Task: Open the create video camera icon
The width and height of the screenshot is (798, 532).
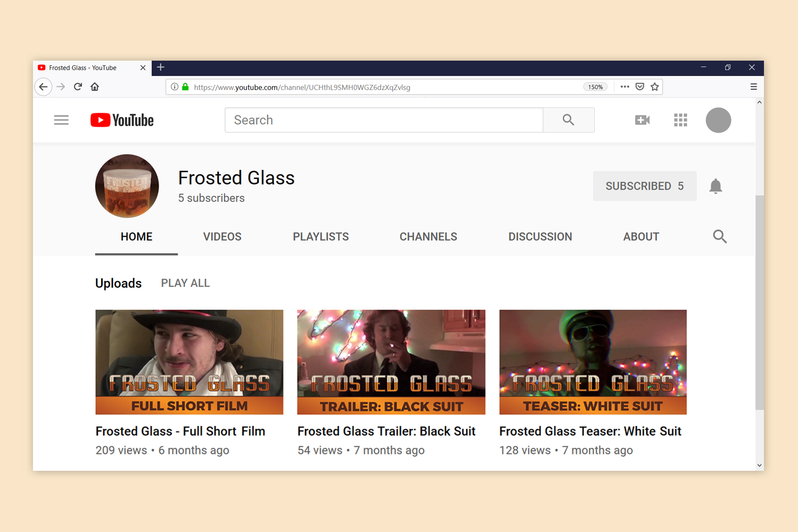Action: 642,120
